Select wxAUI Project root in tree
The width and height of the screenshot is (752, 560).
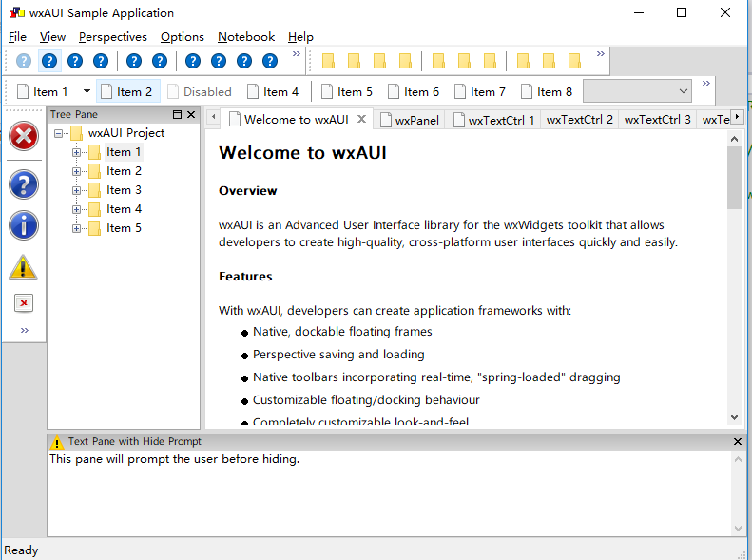[126, 133]
